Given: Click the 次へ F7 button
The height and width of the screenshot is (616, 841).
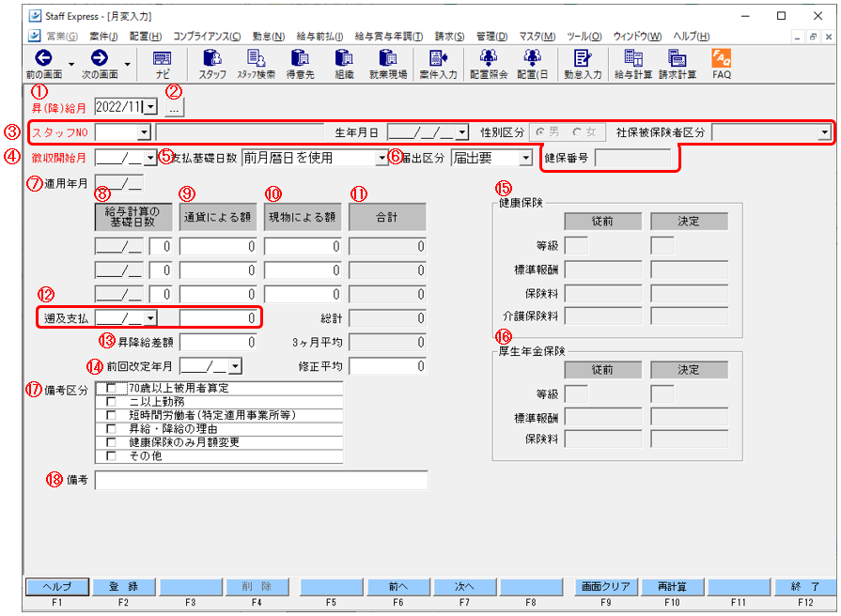Looking at the screenshot, I should (x=464, y=587).
